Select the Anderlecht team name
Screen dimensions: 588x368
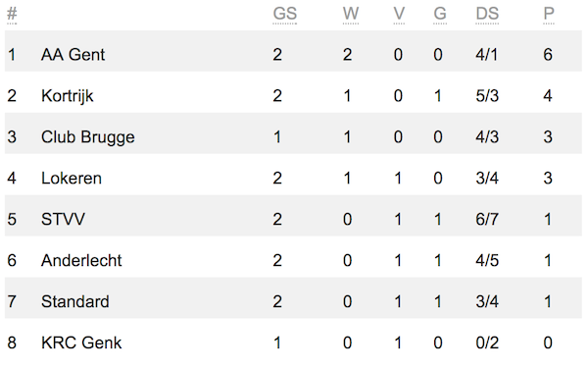tap(81, 261)
